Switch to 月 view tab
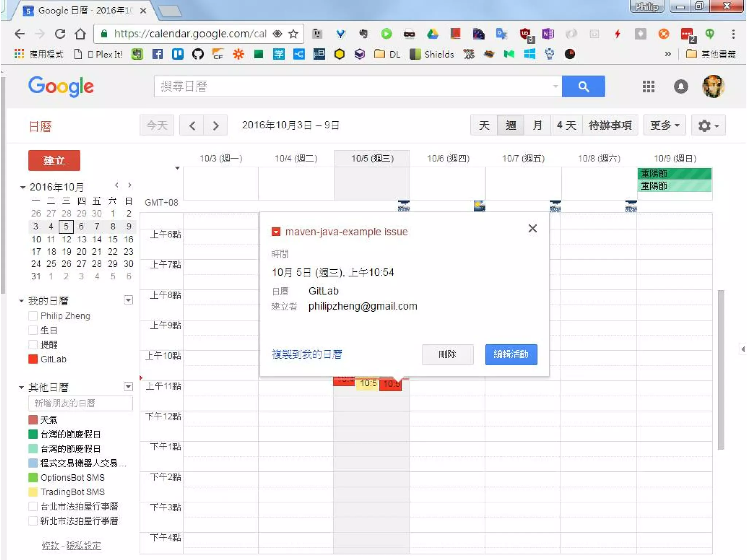 (x=537, y=126)
